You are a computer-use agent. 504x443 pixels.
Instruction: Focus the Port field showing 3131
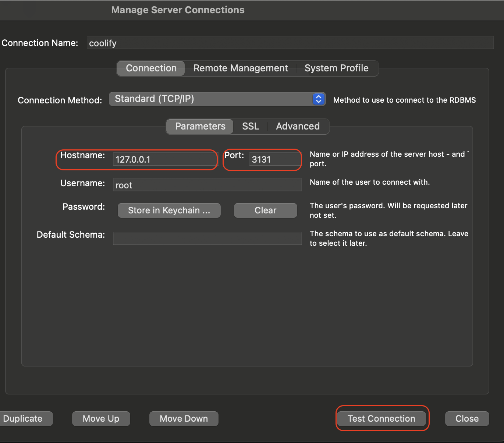coord(274,160)
